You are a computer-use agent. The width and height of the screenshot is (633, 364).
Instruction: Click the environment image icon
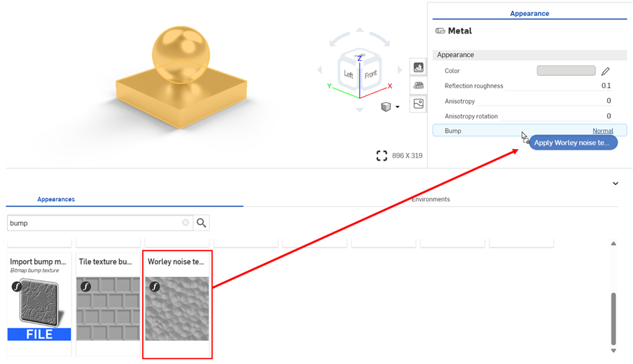click(419, 104)
